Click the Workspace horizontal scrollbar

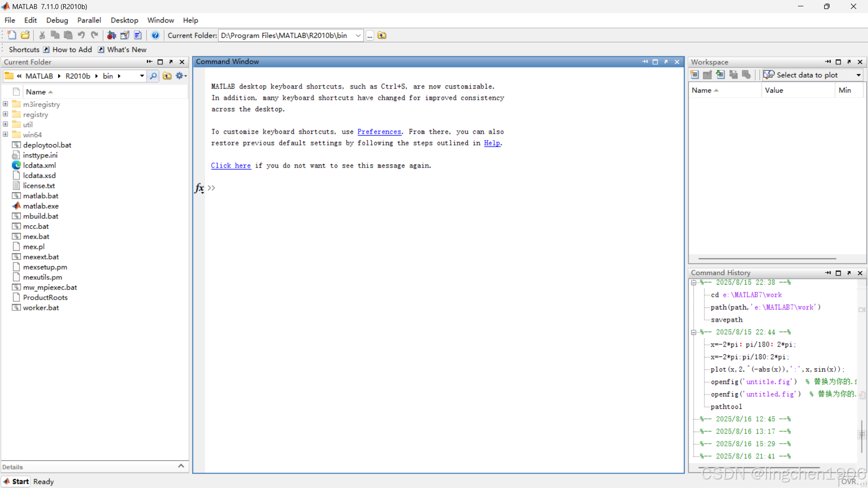coord(767,259)
